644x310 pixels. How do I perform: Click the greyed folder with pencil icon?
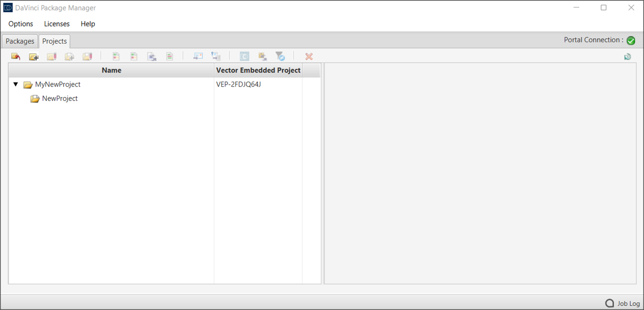coord(51,57)
